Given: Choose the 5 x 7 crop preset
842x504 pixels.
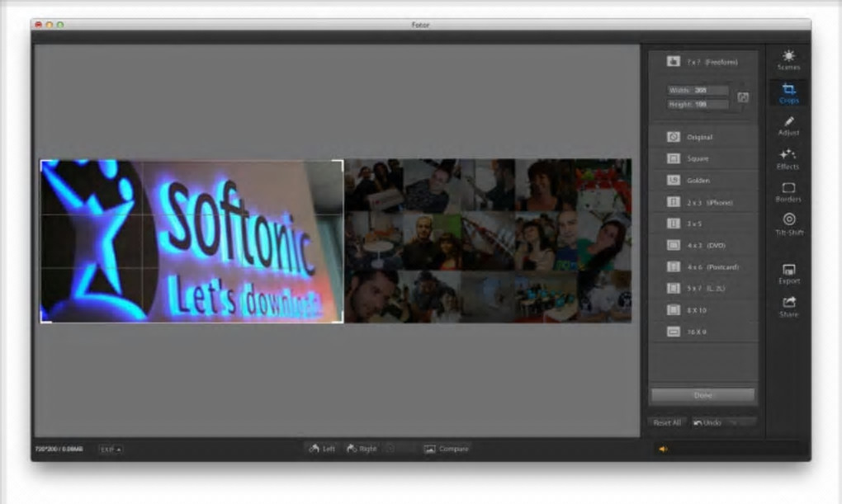Looking at the screenshot, I should (703, 288).
